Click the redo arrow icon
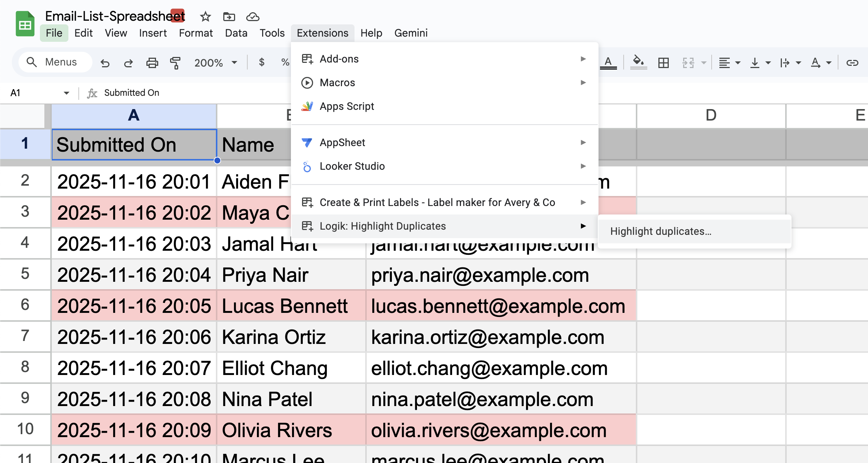868x463 pixels. [x=128, y=63]
